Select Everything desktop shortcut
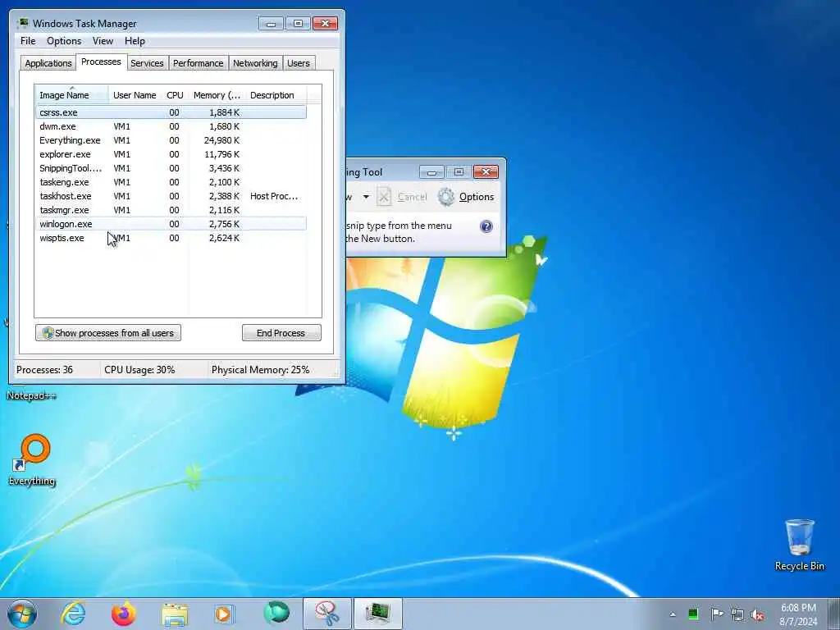The width and height of the screenshot is (840, 630). (32, 459)
